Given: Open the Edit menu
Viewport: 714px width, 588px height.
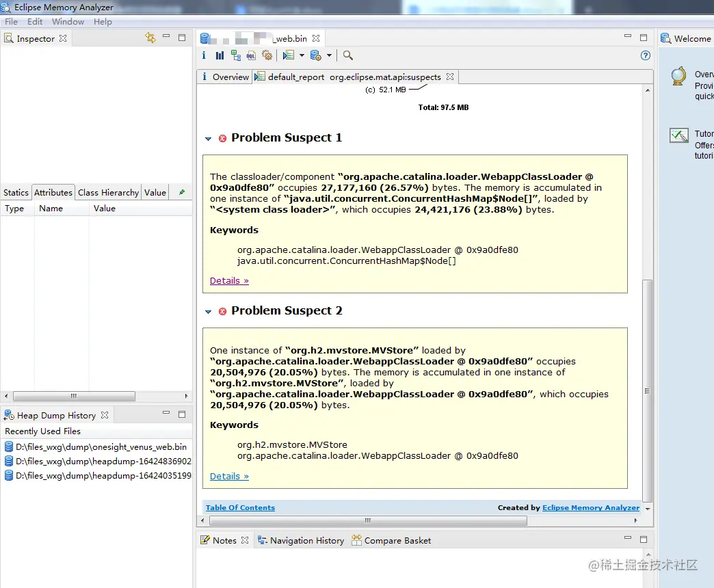Looking at the screenshot, I should click(35, 21).
